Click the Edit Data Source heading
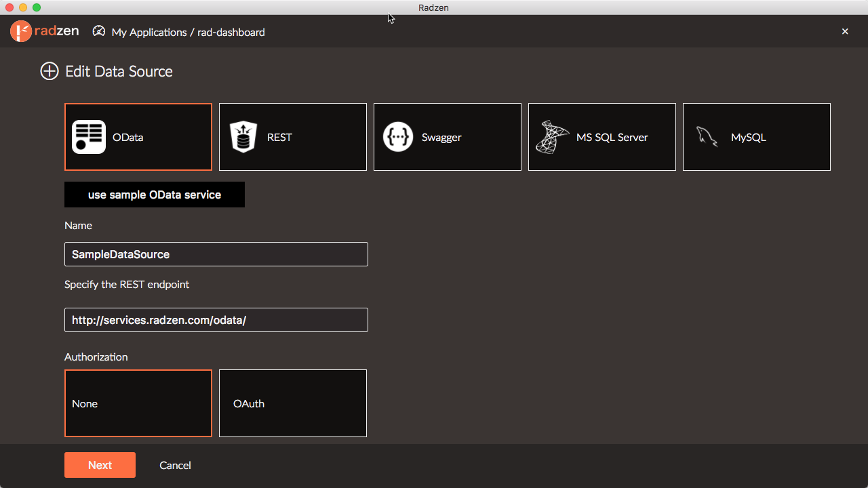The height and width of the screenshot is (488, 868). tap(119, 71)
